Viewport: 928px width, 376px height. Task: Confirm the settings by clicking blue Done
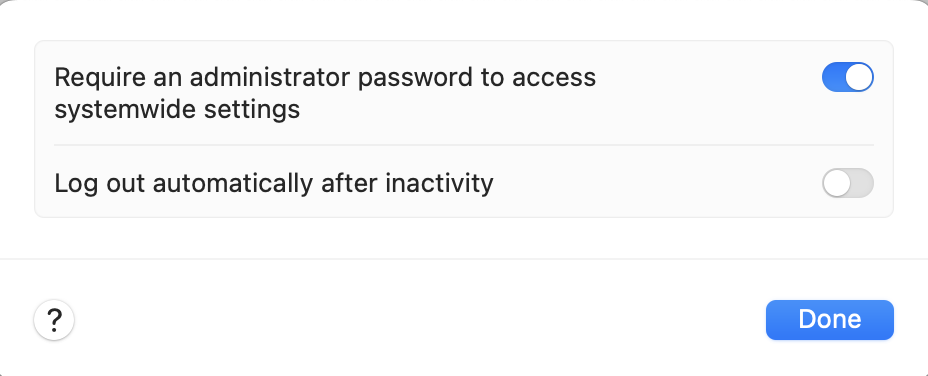click(x=829, y=320)
